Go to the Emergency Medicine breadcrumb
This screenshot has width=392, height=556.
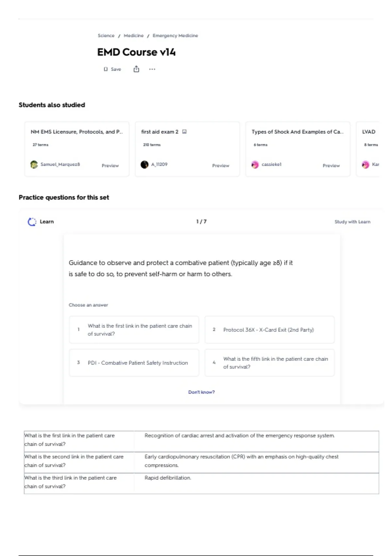pyautogui.click(x=175, y=36)
